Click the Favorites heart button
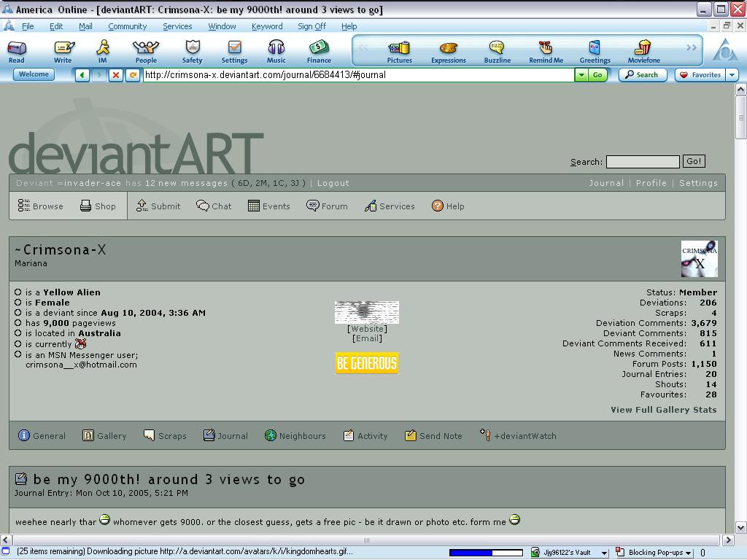Screen dimensions: 747x560 (x=700, y=75)
